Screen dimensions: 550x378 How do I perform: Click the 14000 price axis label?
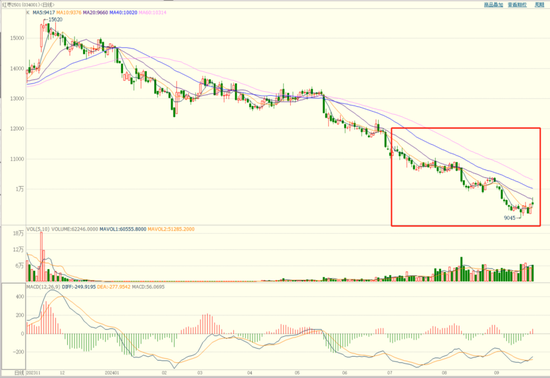pos(17,68)
